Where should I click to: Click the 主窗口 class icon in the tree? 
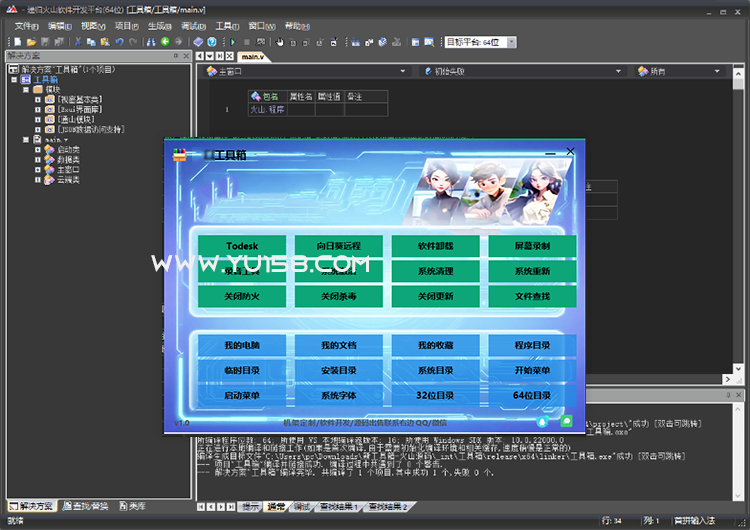[48, 169]
